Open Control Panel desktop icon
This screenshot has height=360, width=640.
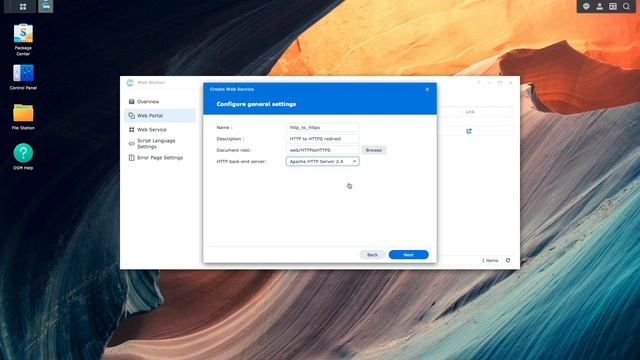click(x=23, y=77)
